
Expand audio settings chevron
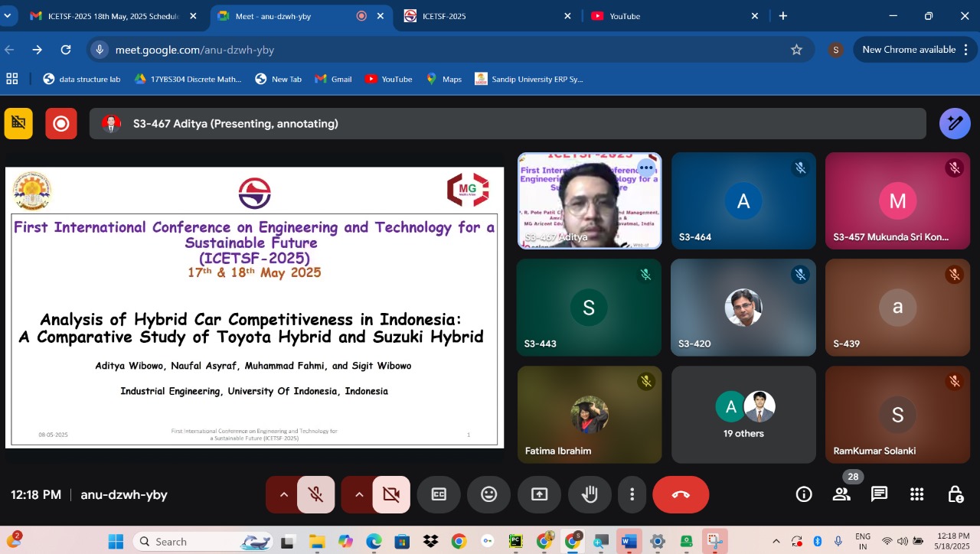(x=283, y=494)
